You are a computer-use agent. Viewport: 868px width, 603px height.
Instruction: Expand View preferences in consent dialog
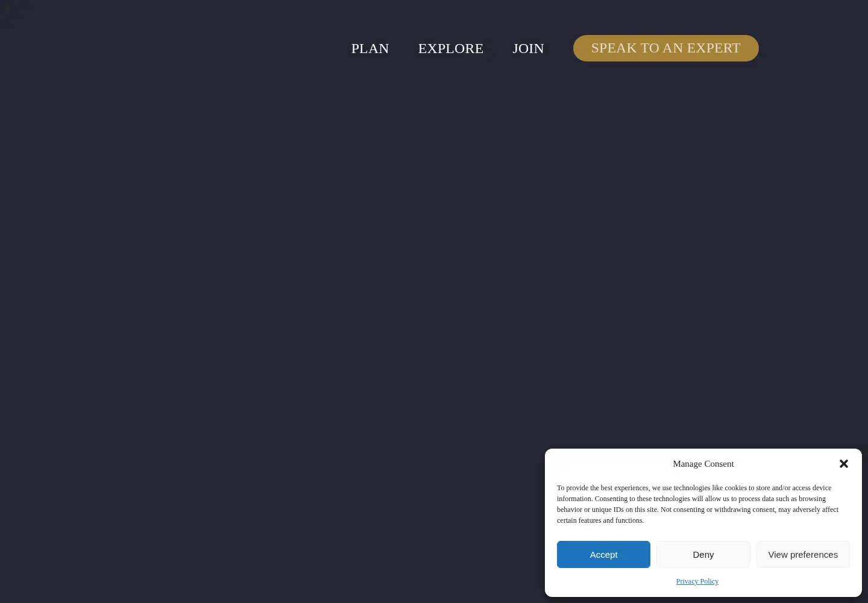pos(803,555)
